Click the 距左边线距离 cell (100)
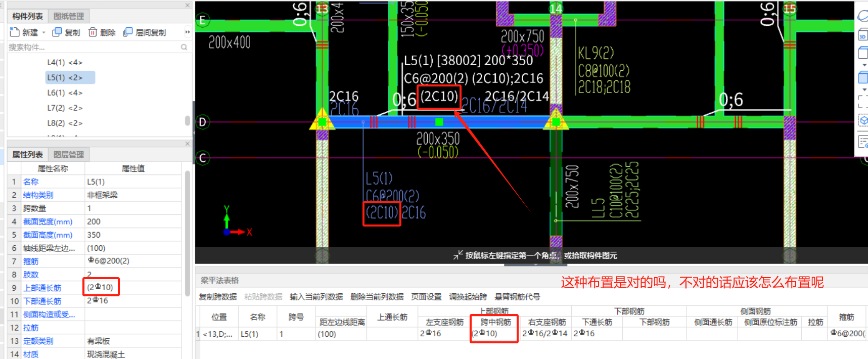 click(341, 334)
